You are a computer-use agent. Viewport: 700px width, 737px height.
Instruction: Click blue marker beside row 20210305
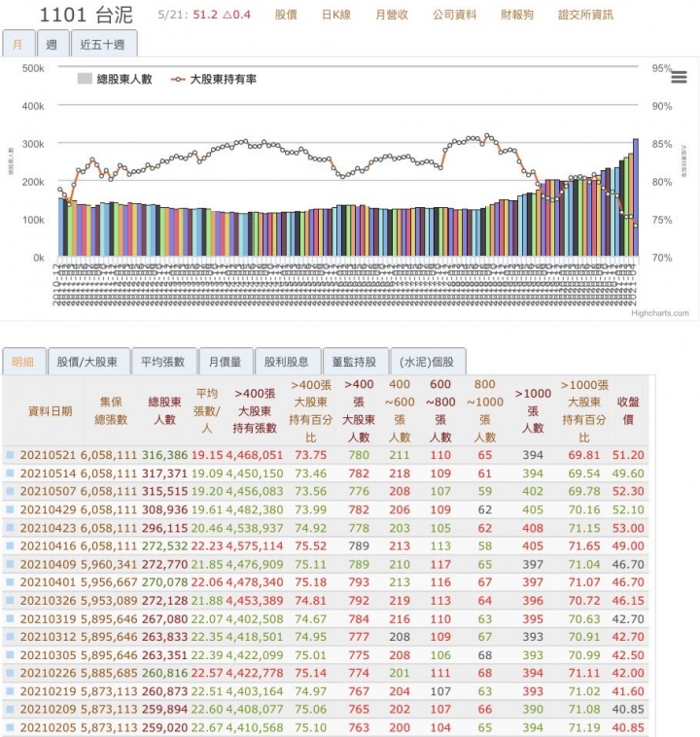pos(10,654)
